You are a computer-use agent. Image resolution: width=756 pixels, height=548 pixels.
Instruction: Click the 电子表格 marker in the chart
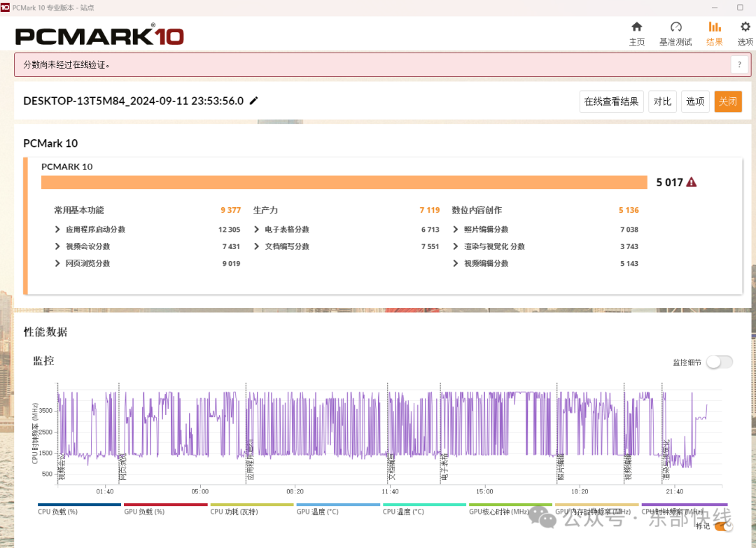[x=444, y=467]
